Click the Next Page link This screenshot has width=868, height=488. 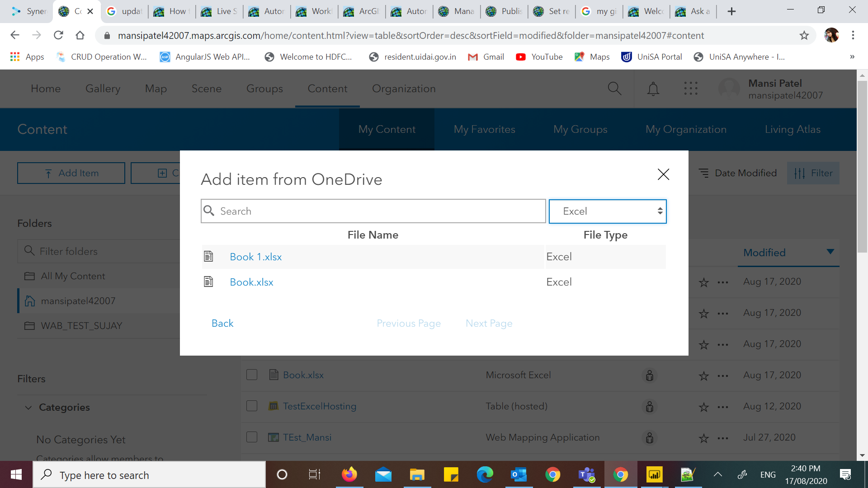pos(489,324)
